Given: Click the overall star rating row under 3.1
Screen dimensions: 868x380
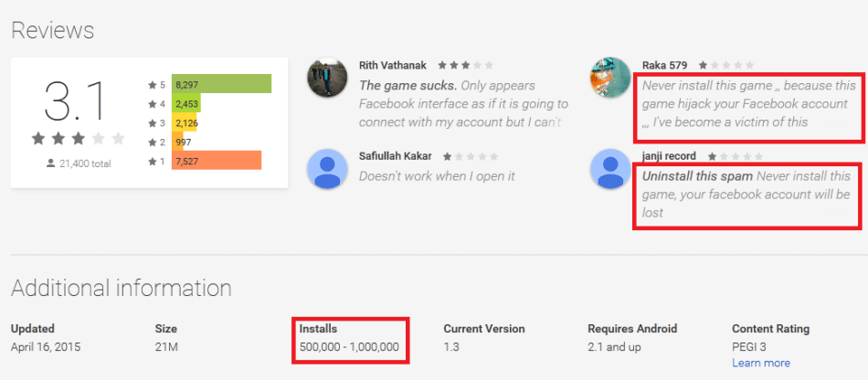Looking at the screenshot, I should coord(78,138).
